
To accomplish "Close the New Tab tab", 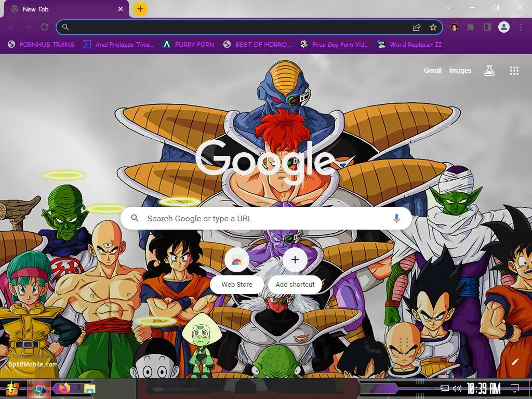I will click(x=121, y=9).
